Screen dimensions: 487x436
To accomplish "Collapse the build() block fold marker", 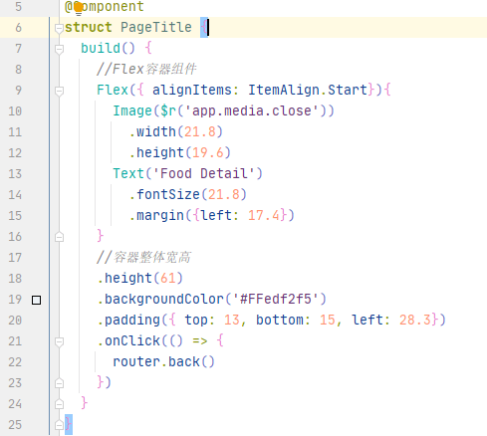I will click(x=59, y=50).
